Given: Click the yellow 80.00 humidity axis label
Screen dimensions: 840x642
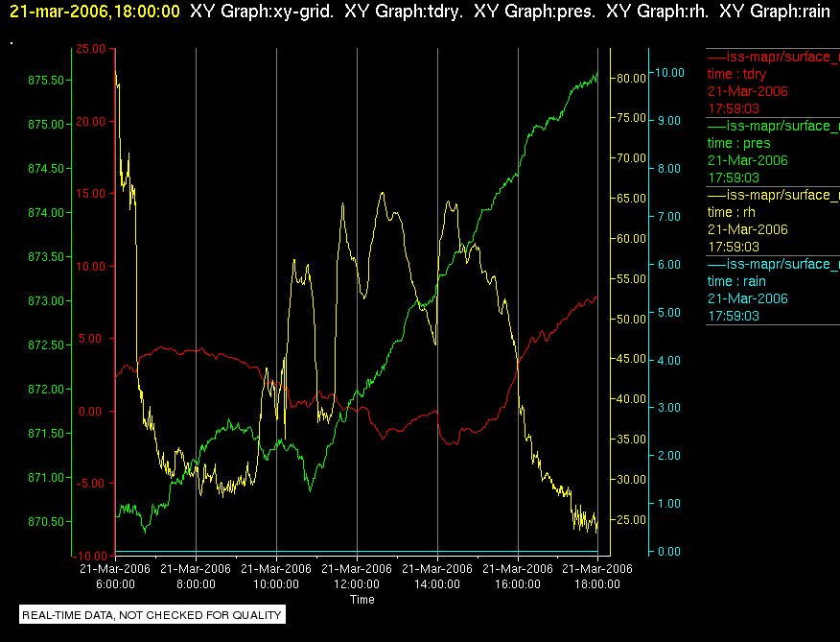Looking at the screenshot, I should coord(632,79).
